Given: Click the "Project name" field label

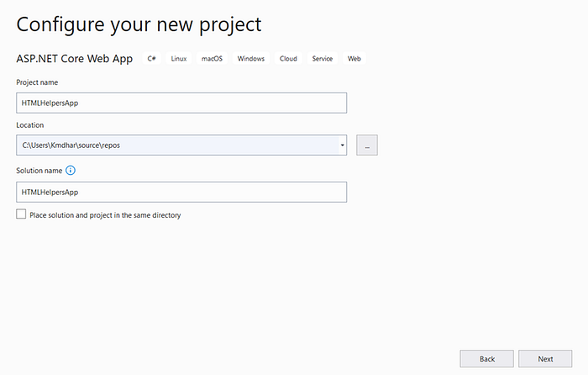Looking at the screenshot, I should tap(37, 82).
